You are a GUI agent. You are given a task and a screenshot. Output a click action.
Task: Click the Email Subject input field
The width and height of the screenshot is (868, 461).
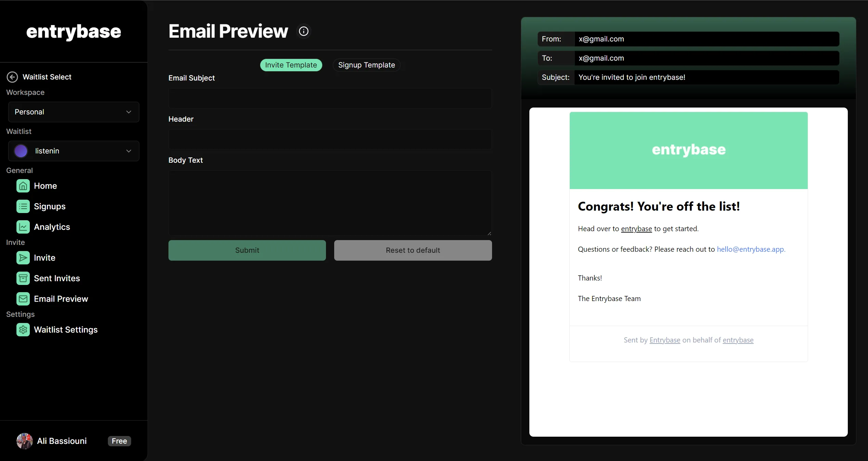pyautogui.click(x=330, y=99)
